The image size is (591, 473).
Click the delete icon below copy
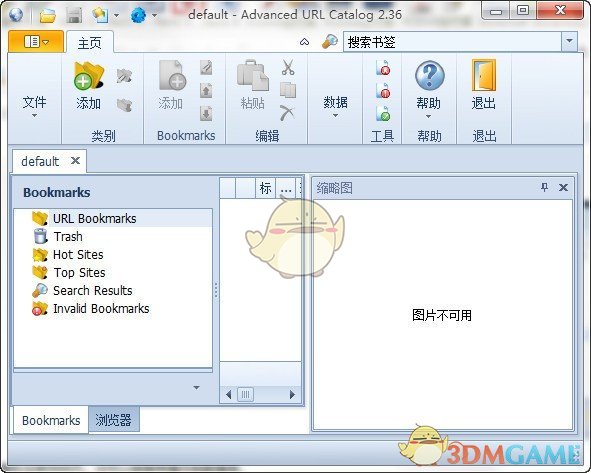[x=287, y=113]
